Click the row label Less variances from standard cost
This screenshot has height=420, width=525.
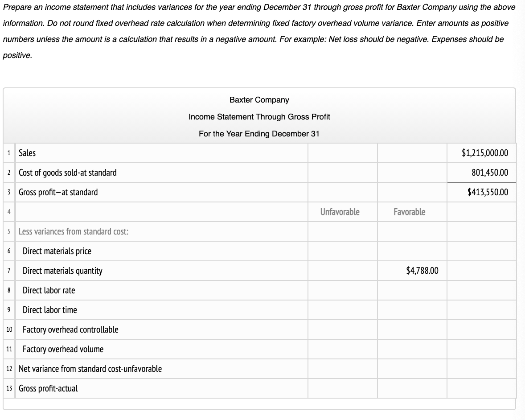click(x=74, y=231)
